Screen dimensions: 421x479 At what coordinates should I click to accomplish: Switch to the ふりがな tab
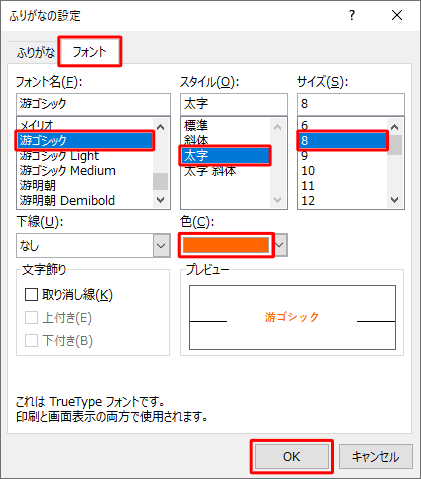pos(36,53)
